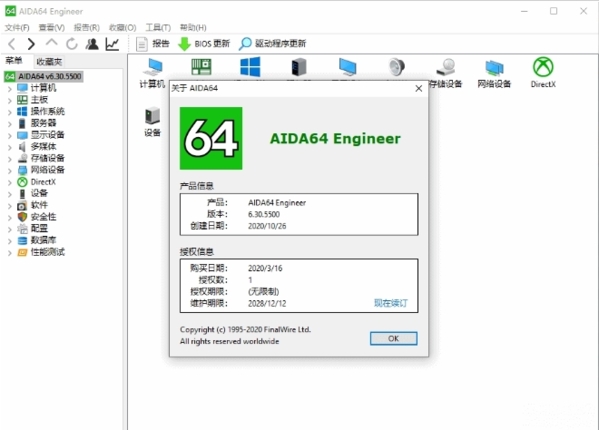
Task: Open display monitor icon in main pane
Action: (348, 67)
